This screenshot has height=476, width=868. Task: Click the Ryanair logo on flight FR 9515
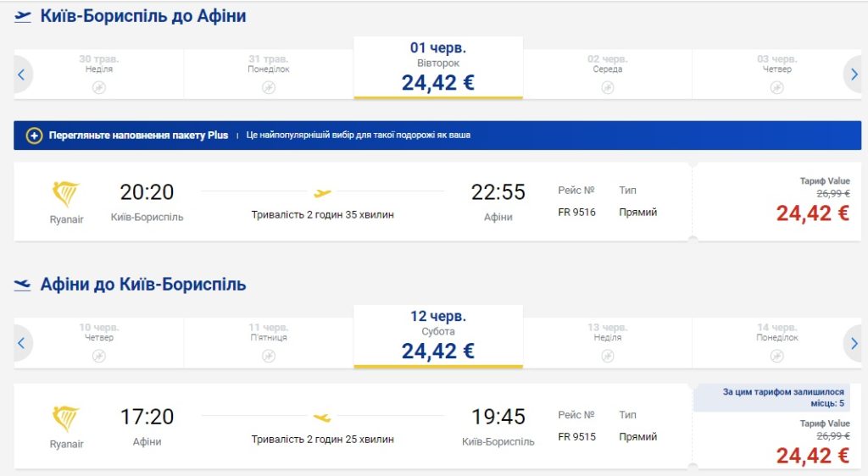click(66, 420)
